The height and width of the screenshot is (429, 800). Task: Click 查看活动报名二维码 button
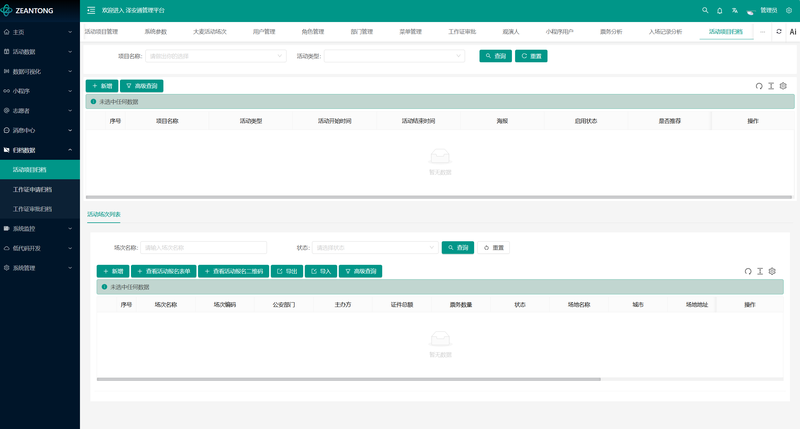click(234, 271)
